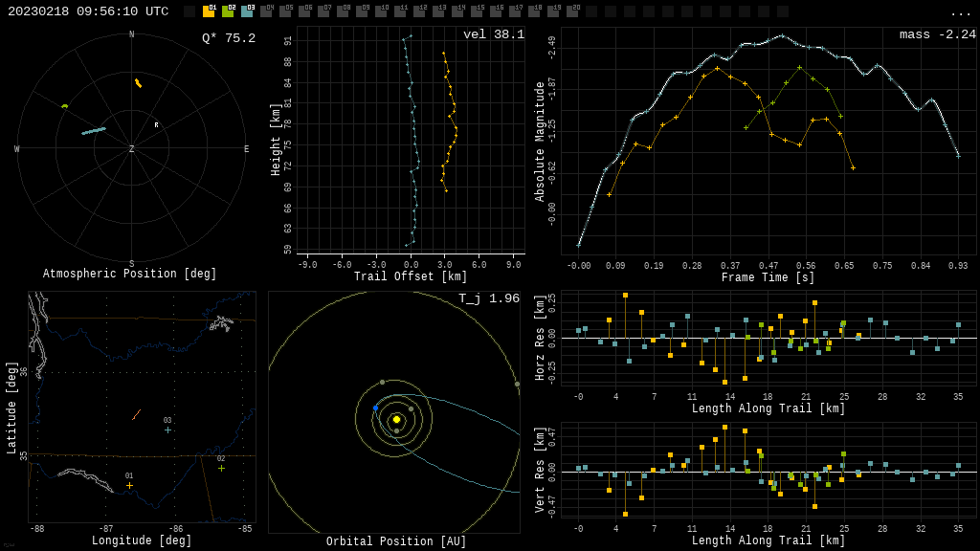Click the yellow Sun in orbital plot

(396, 419)
